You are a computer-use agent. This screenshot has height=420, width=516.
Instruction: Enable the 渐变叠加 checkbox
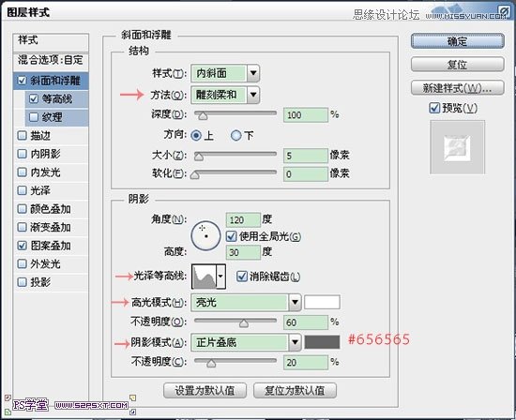click(x=22, y=227)
